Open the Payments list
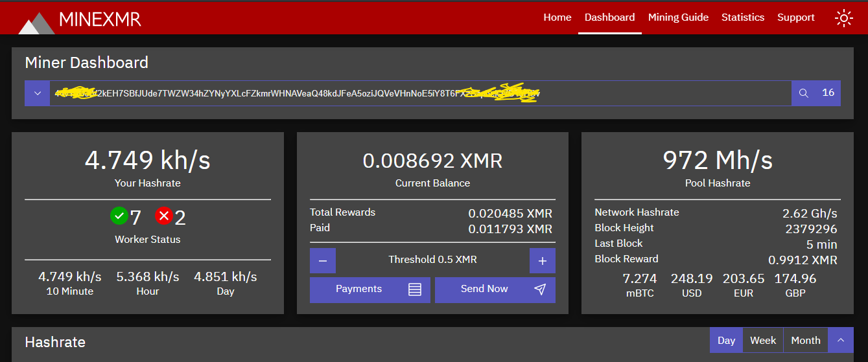The height and width of the screenshot is (362, 868). (x=370, y=289)
